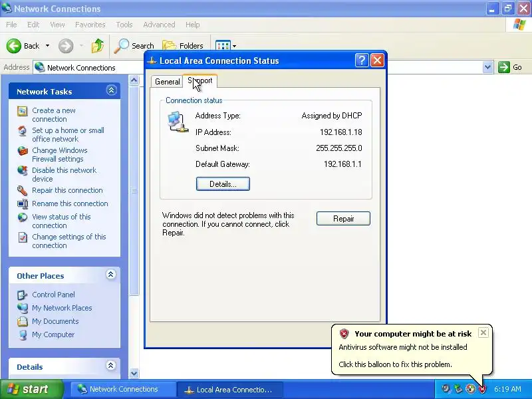Click the Rename connection icon
This screenshot has height=399, width=532.
(23, 203)
